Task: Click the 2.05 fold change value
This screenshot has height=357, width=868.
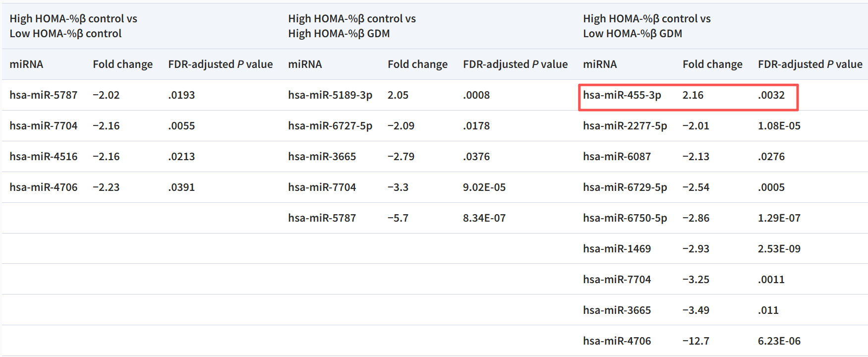Action: (x=398, y=95)
